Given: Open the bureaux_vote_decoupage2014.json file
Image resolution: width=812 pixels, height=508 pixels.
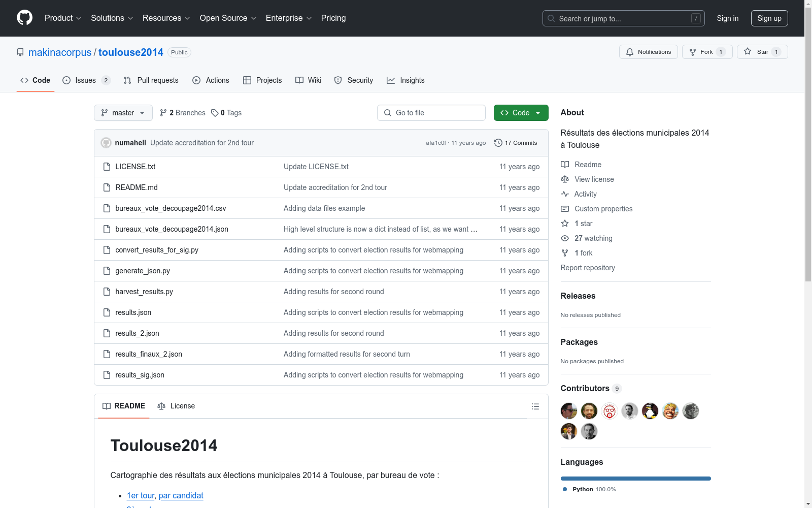Looking at the screenshot, I should (x=172, y=229).
